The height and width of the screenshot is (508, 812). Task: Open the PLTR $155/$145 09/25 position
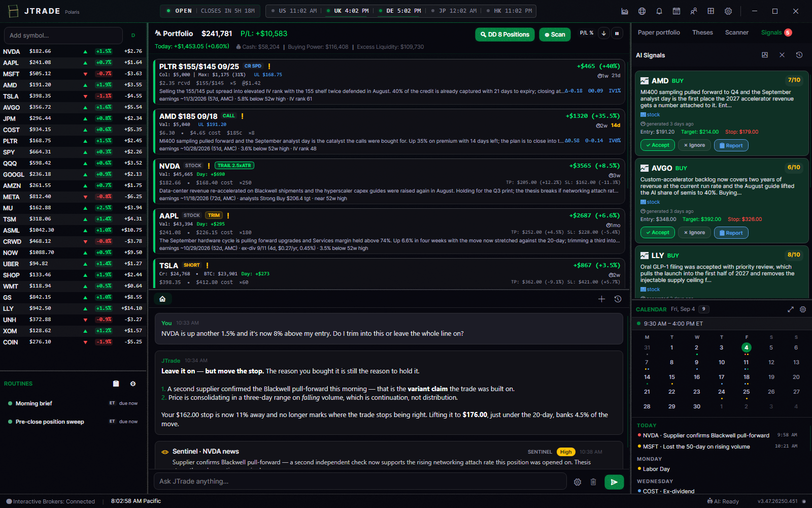(389, 82)
